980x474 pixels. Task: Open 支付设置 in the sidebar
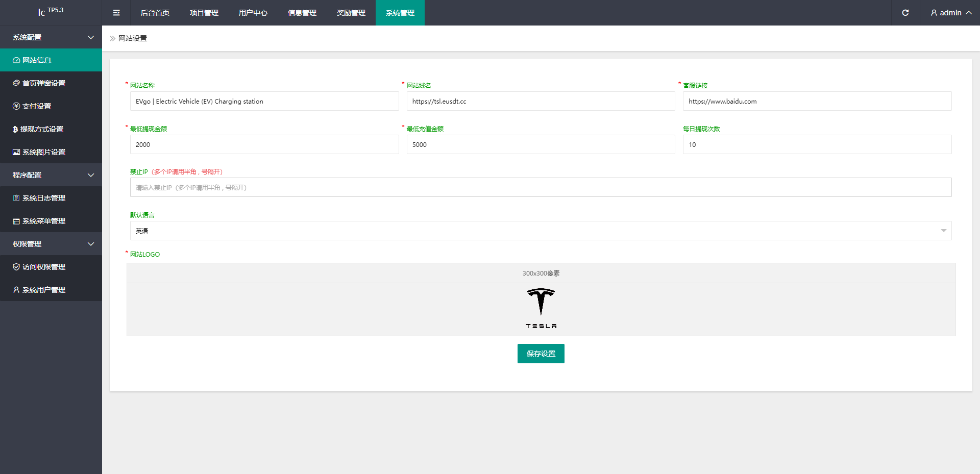(51, 106)
